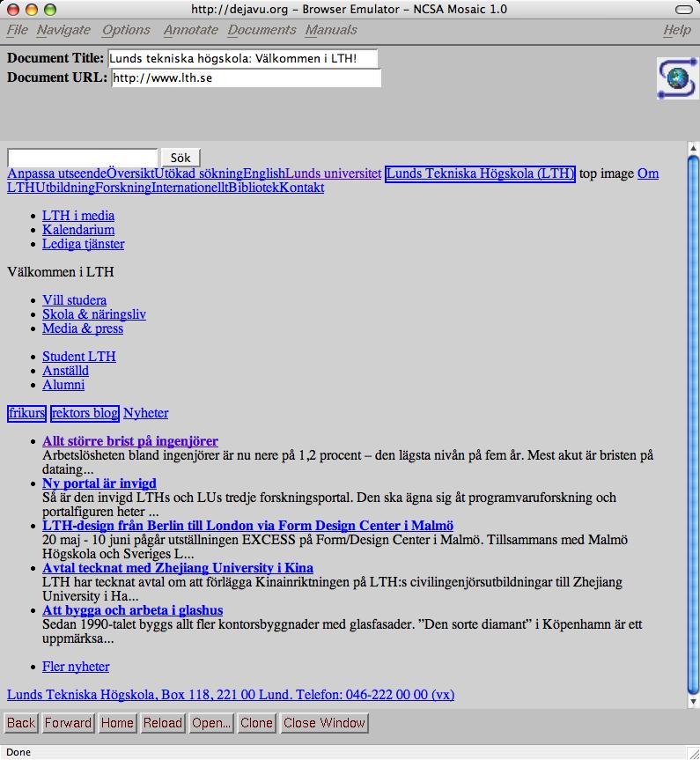700x760 pixels.
Task: Open the Kalendarium link
Action: coord(78,230)
